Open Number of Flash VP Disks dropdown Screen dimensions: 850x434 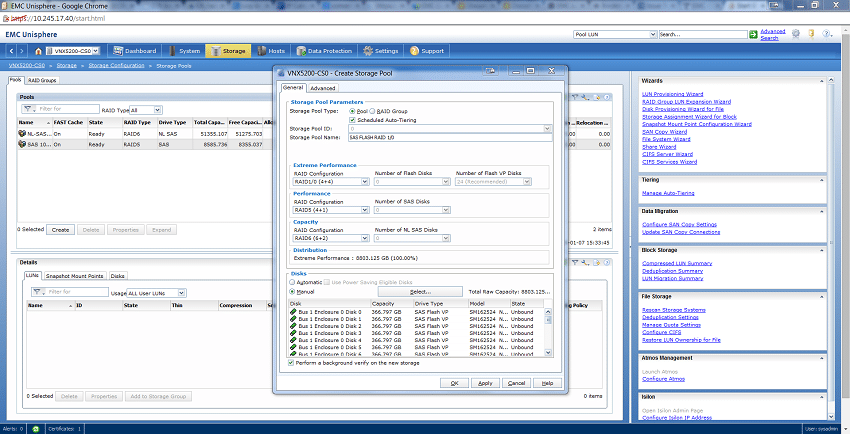coord(493,182)
